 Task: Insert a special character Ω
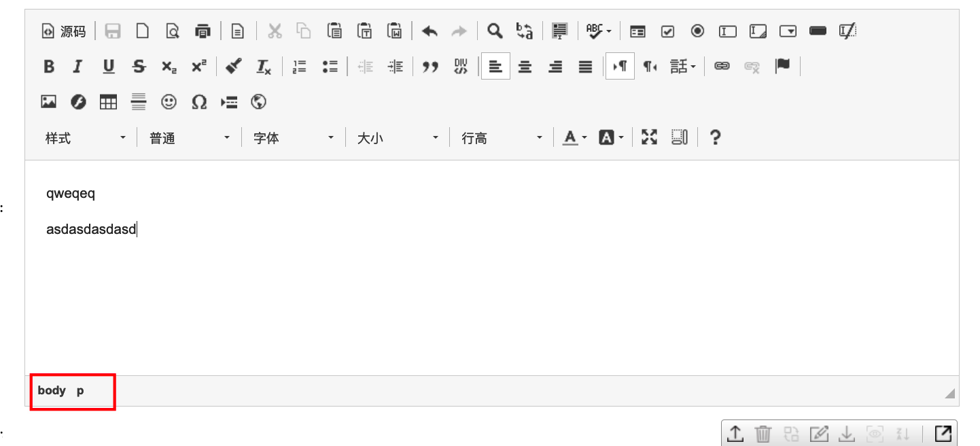(198, 102)
